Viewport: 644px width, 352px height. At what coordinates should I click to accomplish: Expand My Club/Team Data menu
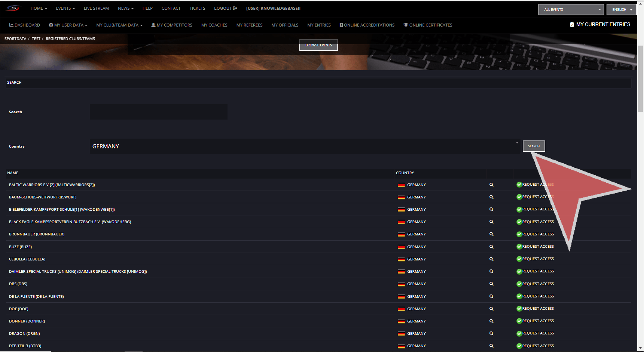pyautogui.click(x=119, y=25)
